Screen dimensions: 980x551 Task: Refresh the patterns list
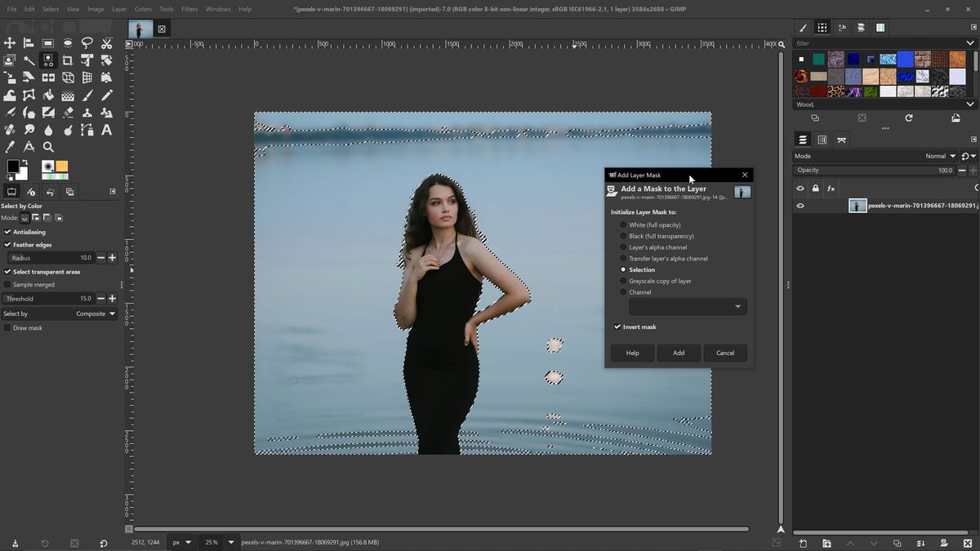pos(909,118)
